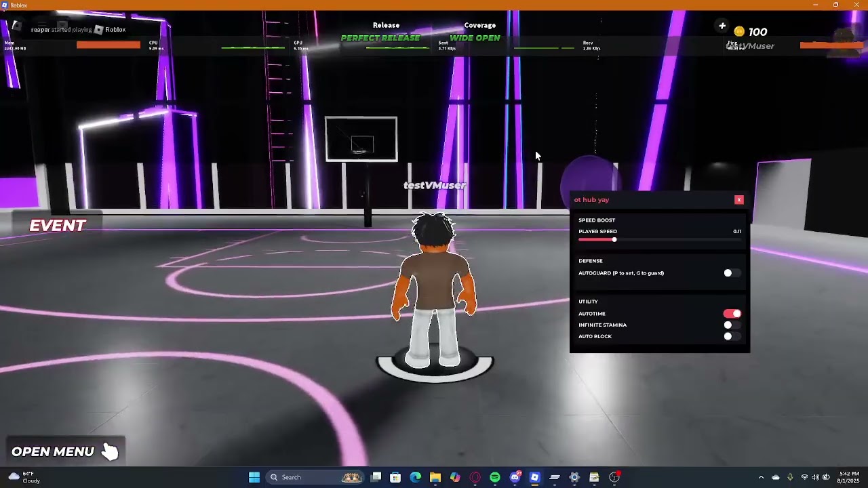This screenshot has width=868, height=488.
Task: Click the hand pointer icon by OPEN MENU
Action: (110, 451)
